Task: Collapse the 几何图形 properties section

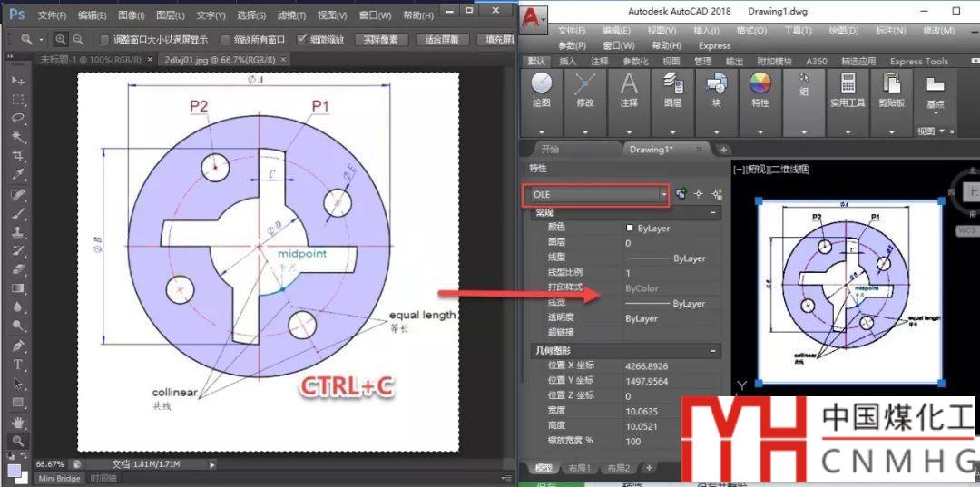Action: (x=714, y=350)
